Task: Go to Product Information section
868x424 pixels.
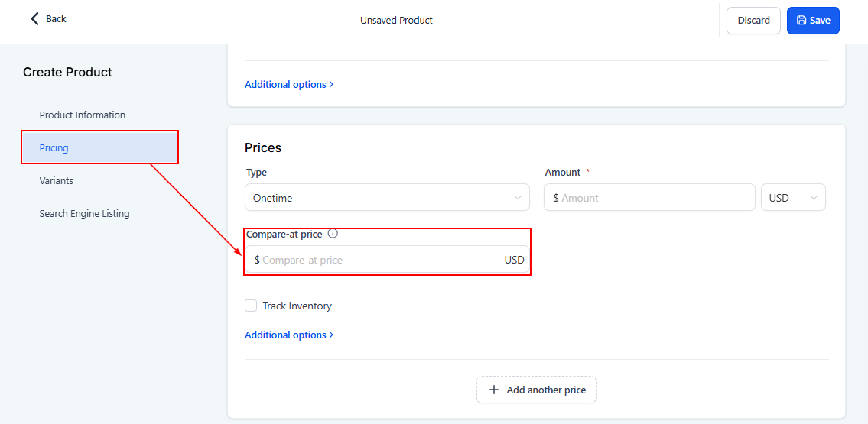Action: tap(83, 115)
